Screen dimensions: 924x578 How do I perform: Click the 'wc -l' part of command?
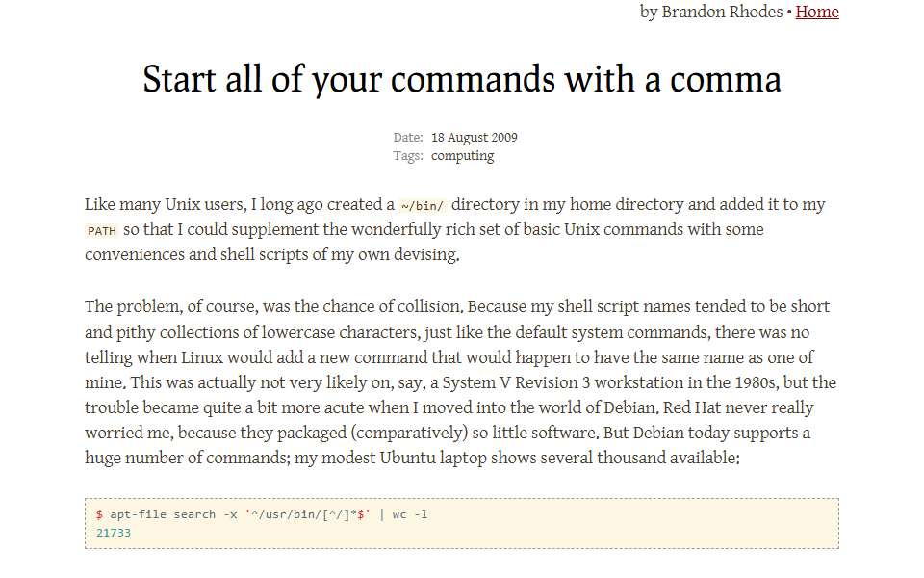point(410,514)
